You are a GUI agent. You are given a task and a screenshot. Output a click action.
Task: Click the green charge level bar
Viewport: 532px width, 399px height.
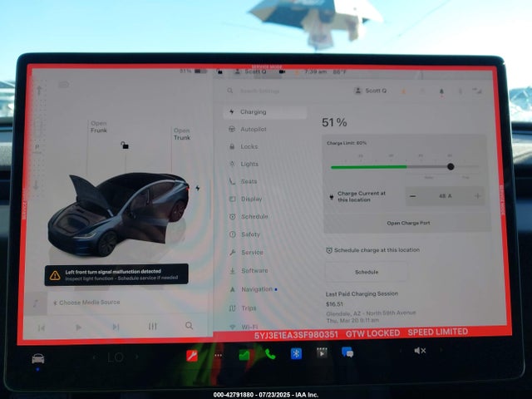369,167
